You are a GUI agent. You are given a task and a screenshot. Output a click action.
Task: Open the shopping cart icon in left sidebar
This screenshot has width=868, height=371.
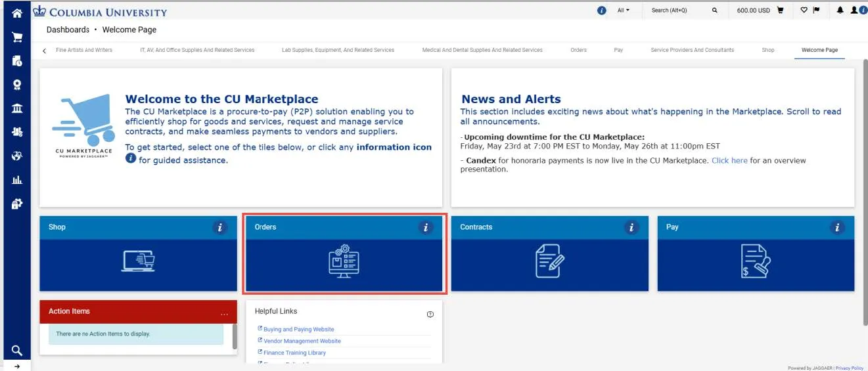[17, 37]
